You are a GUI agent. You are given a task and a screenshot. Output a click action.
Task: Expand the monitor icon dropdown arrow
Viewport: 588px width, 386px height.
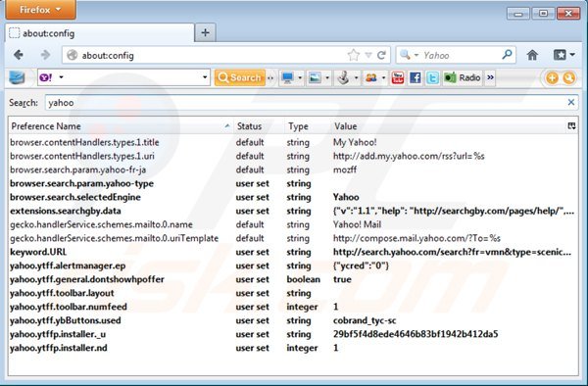click(300, 78)
